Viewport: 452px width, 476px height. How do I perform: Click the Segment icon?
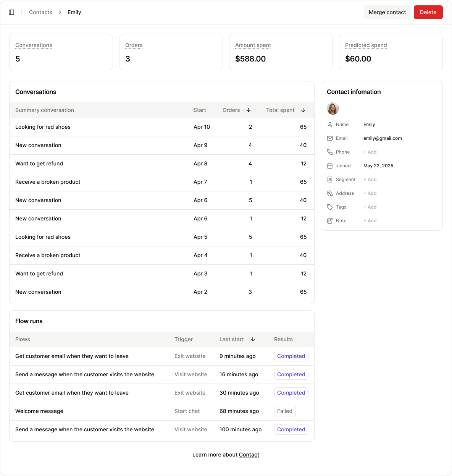click(330, 180)
